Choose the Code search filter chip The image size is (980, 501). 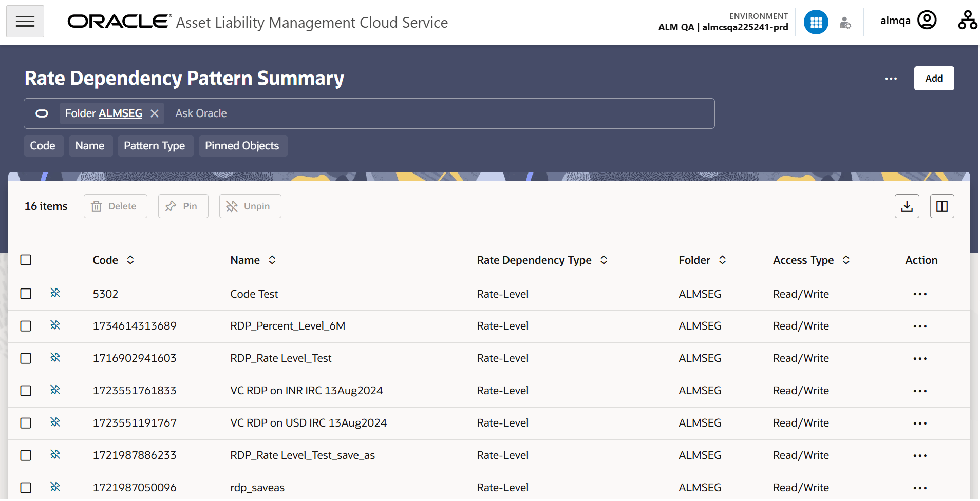[43, 146]
